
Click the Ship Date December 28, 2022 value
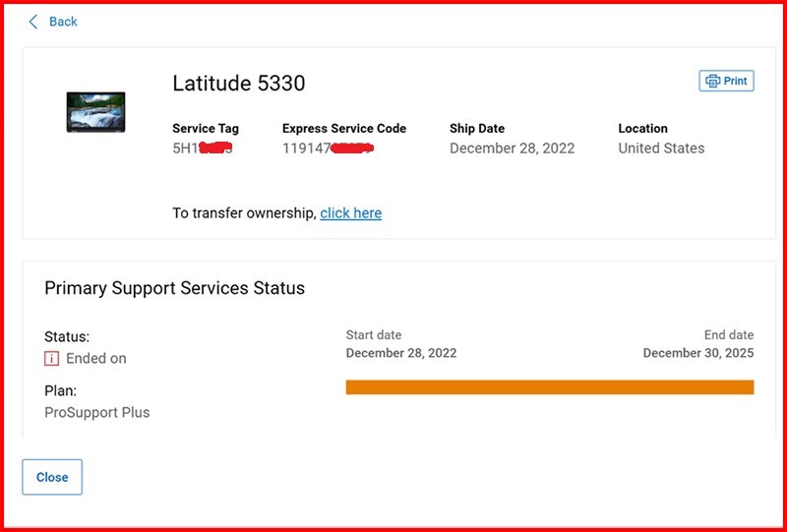pos(512,148)
